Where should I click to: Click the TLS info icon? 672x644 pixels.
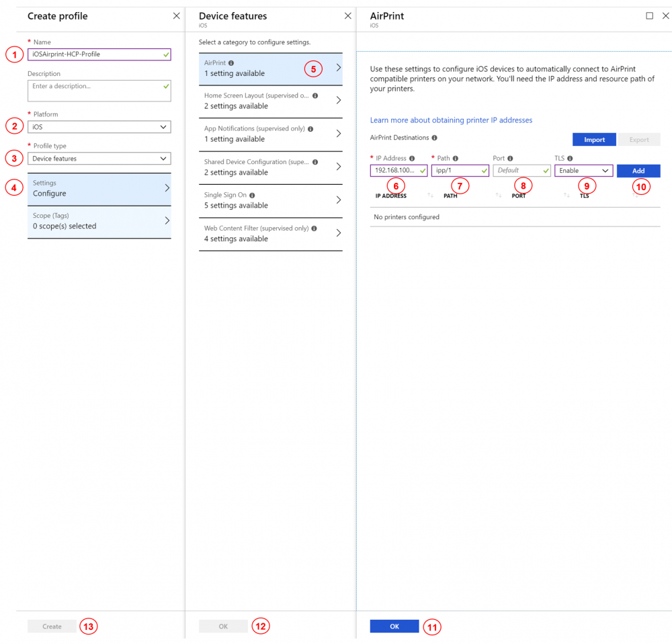(572, 159)
